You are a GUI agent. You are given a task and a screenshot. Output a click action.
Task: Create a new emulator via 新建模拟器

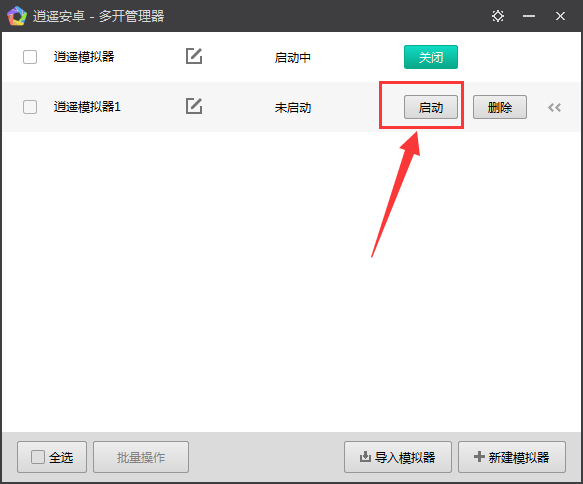click(x=512, y=457)
